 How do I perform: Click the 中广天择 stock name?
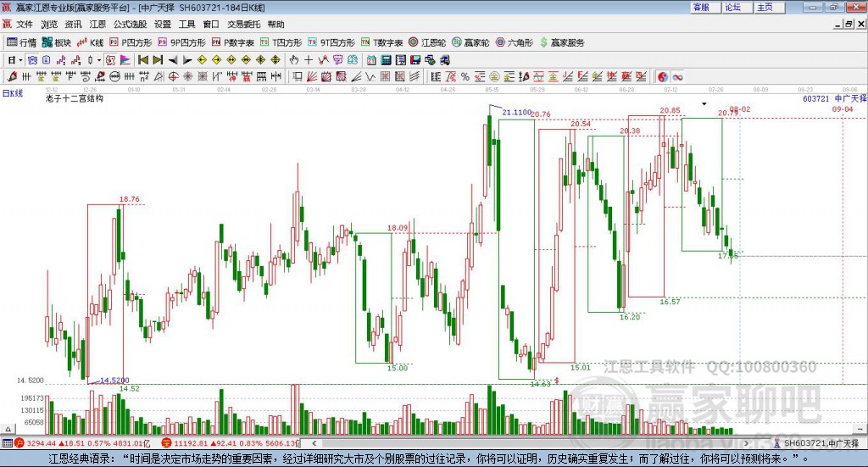(x=850, y=98)
